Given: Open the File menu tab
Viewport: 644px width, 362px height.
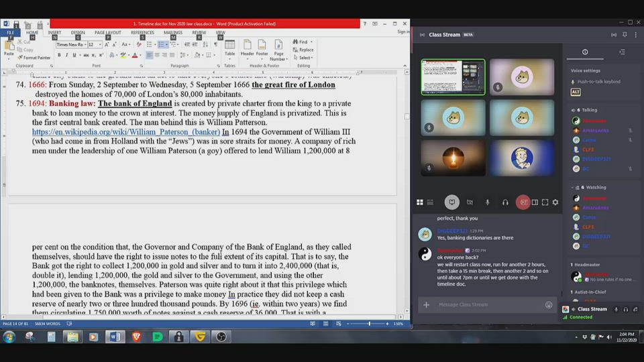Looking at the screenshot, I should point(10,32).
